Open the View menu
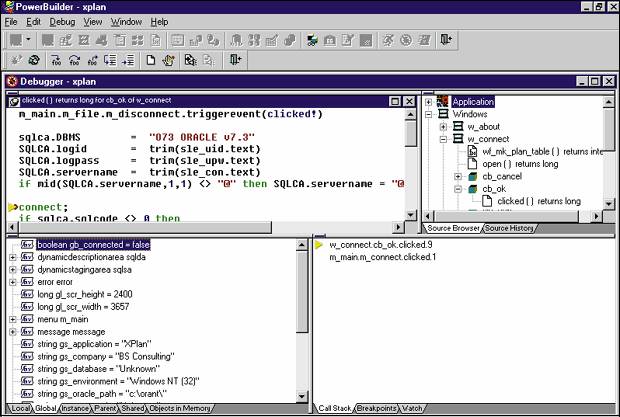Viewport: 620px width, 417px height. tap(93, 22)
